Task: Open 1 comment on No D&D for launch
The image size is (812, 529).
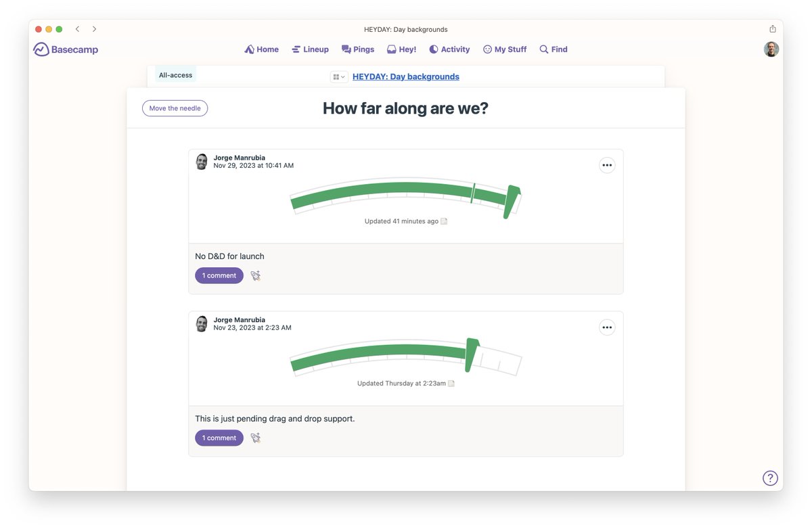Action: [219, 275]
